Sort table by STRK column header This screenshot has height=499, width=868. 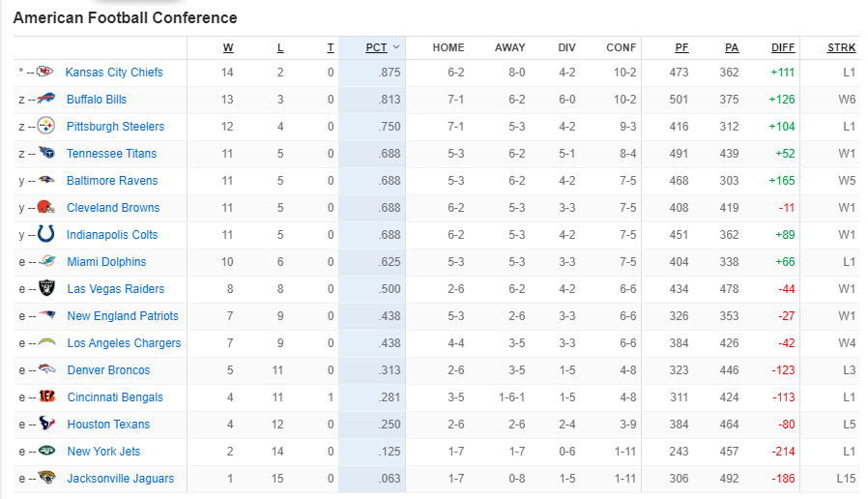[x=841, y=47]
